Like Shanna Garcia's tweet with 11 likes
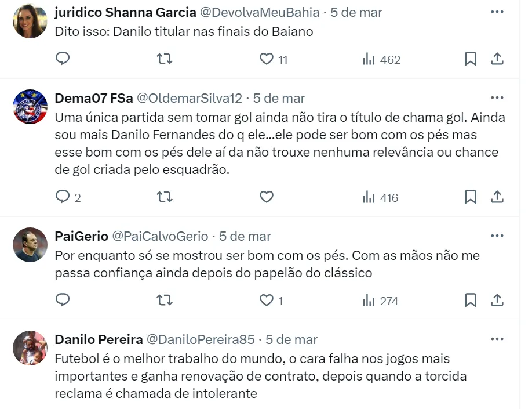The width and height of the screenshot is (532, 409). tap(267, 59)
